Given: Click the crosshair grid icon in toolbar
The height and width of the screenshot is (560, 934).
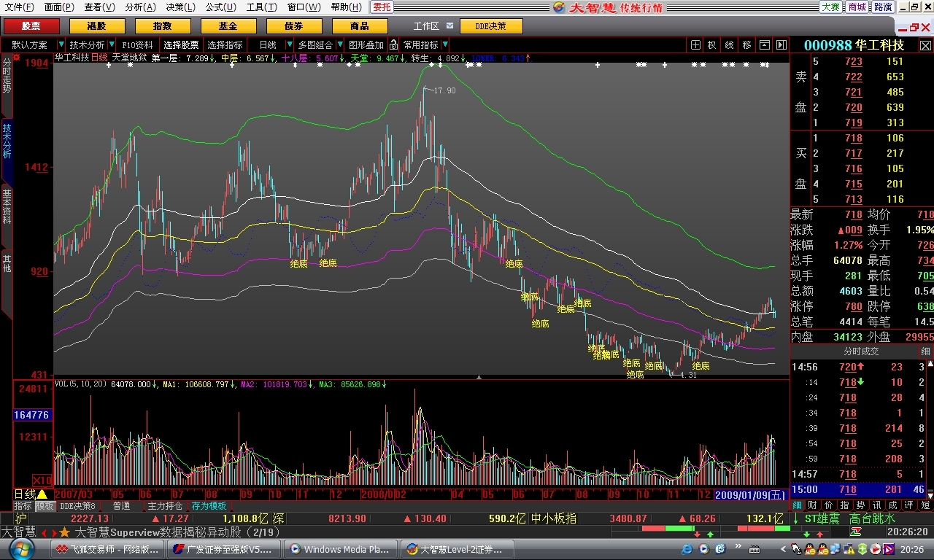Looking at the screenshot, I should [x=696, y=45].
